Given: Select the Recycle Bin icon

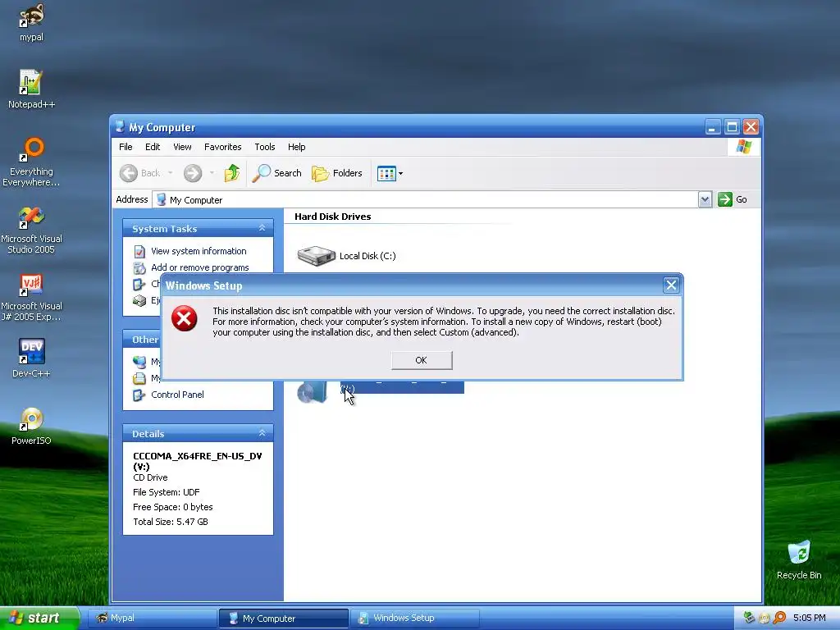Looking at the screenshot, I should (799, 560).
